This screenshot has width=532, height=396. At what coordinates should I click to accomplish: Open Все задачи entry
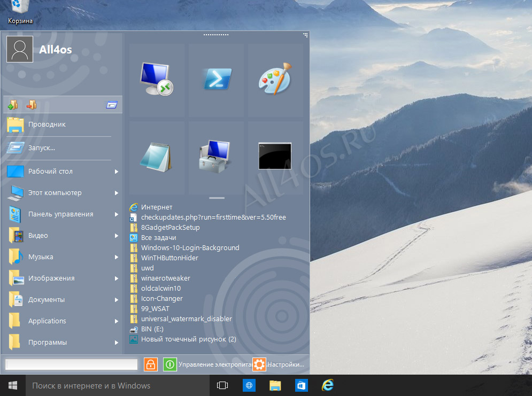coord(153,238)
